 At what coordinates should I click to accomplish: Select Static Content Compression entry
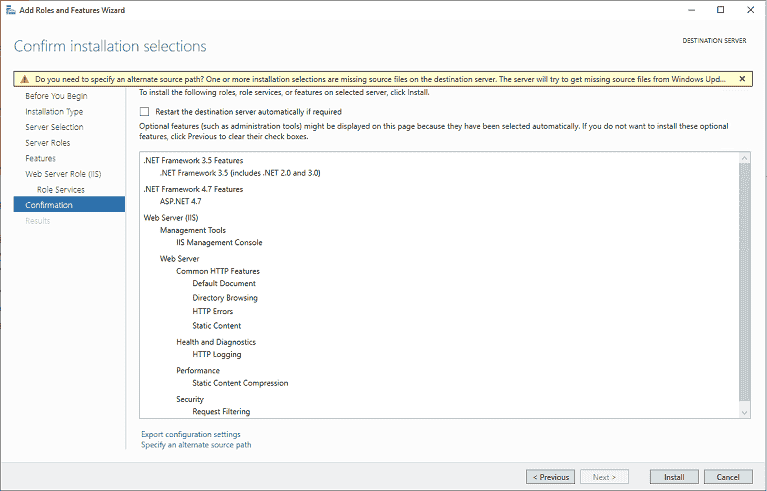point(240,383)
